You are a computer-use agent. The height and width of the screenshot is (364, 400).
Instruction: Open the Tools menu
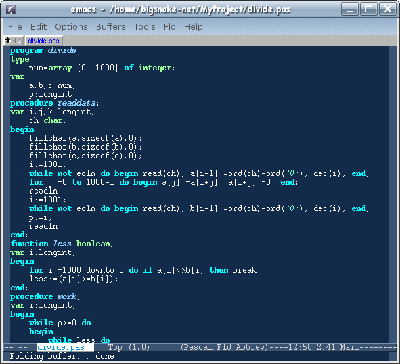[145, 27]
